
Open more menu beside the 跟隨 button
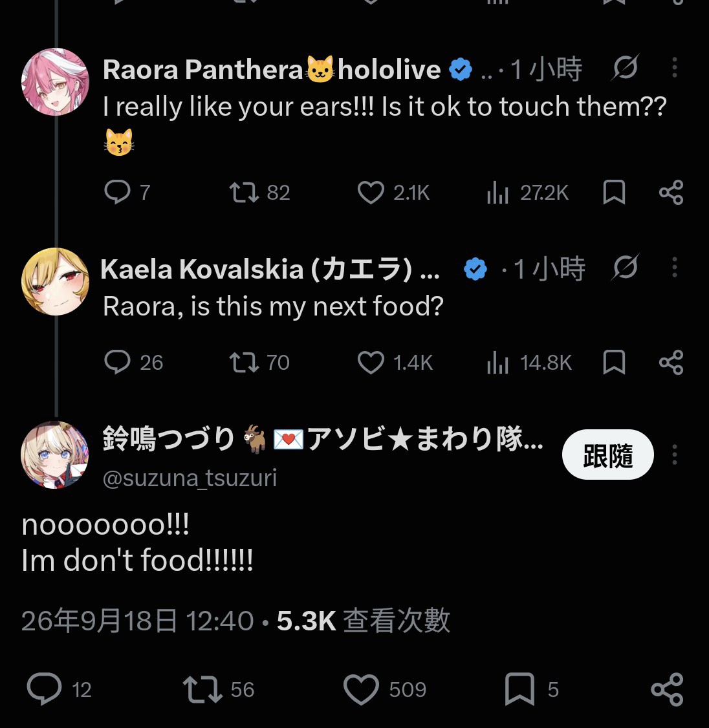tap(675, 455)
